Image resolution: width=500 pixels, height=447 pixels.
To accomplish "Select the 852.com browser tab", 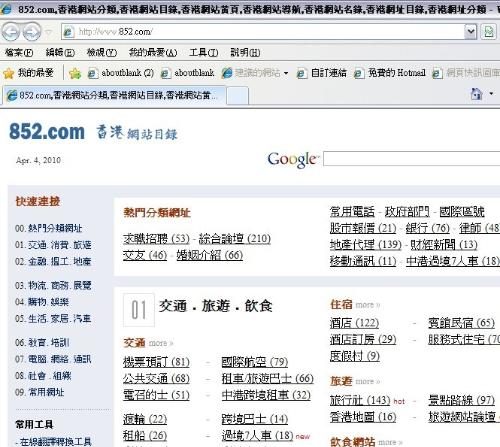I will (x=114, y=95).
